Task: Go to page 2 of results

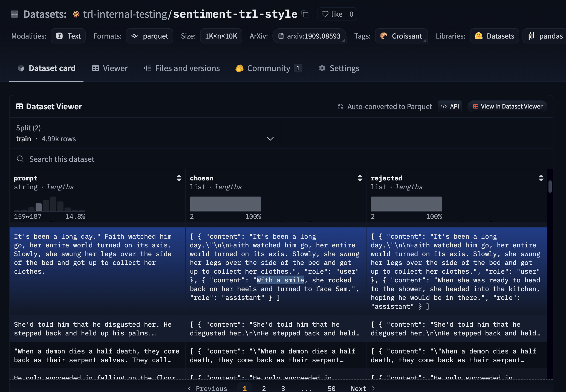Action: tap(264, 388)
